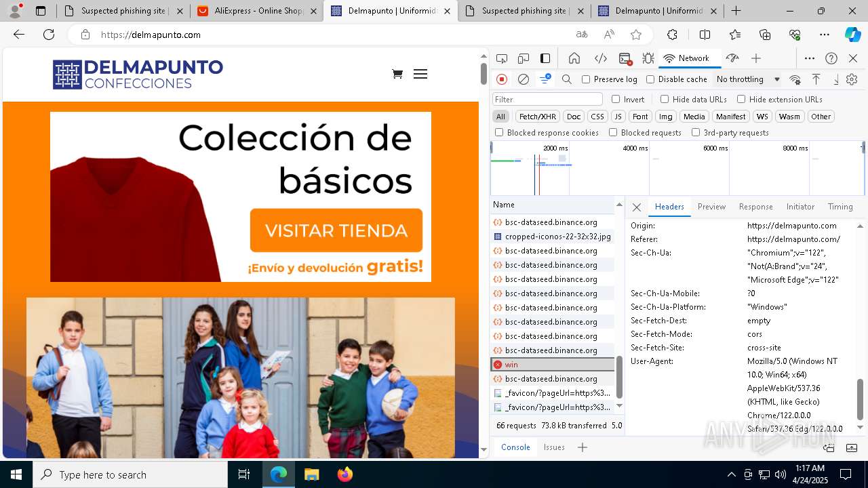Click the VISITAR TIENDA button
The image size is (868, 488).
(336, 230)
